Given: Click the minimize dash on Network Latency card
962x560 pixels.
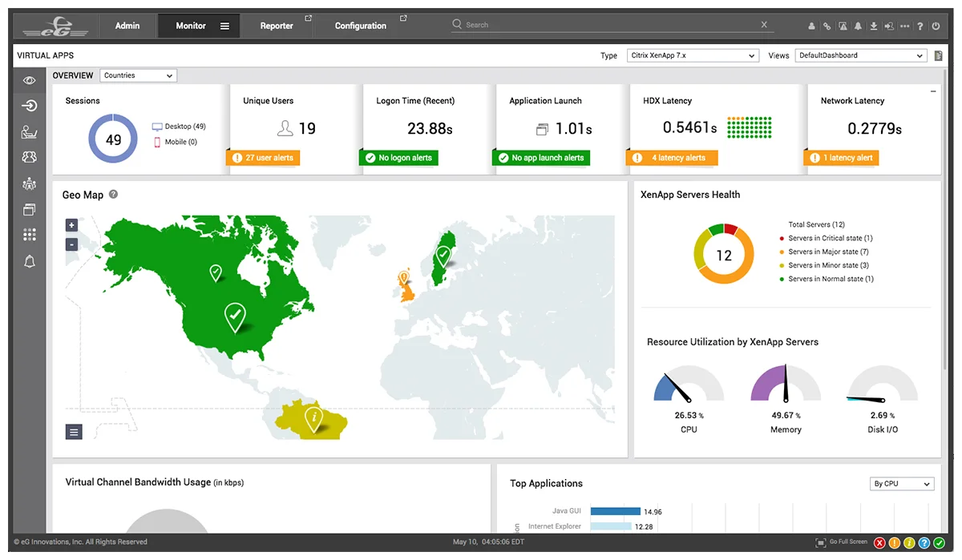Looking at the screenshot, I should [x=932, y=92].
